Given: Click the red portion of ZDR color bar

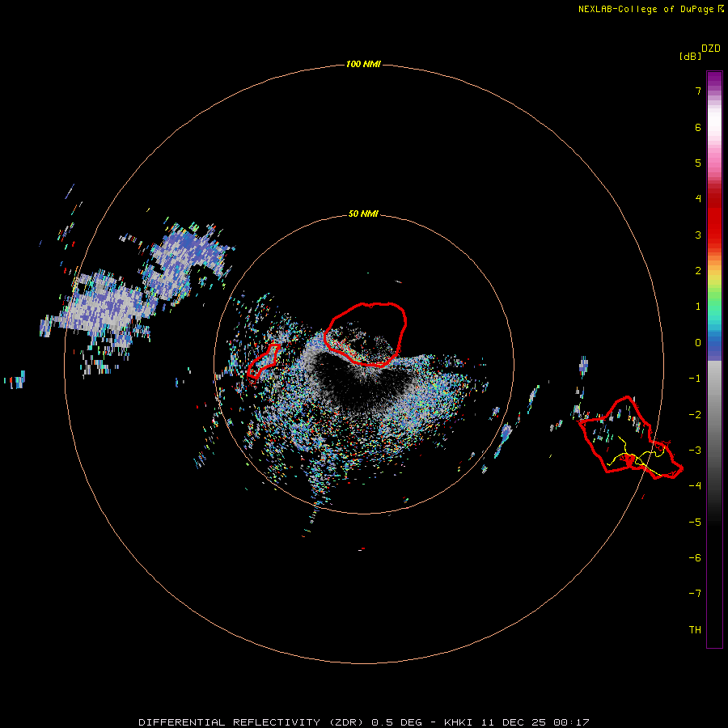Looking at the screenshot, I should (x=714, y=214).
